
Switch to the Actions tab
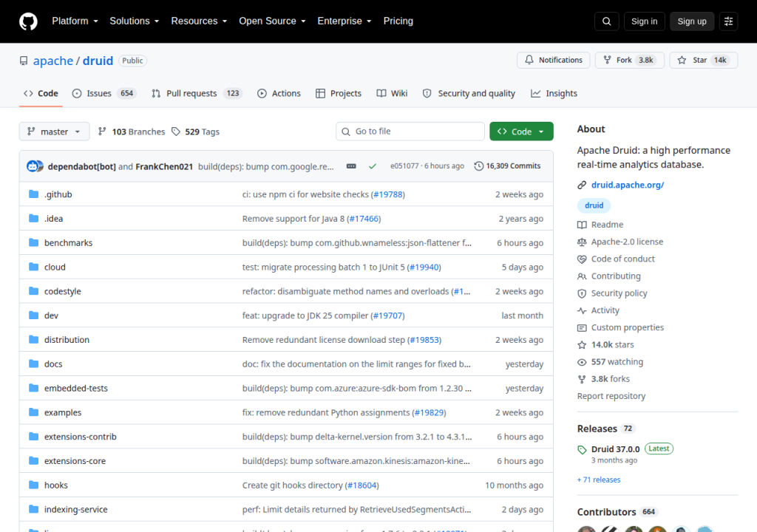(279, 93)
